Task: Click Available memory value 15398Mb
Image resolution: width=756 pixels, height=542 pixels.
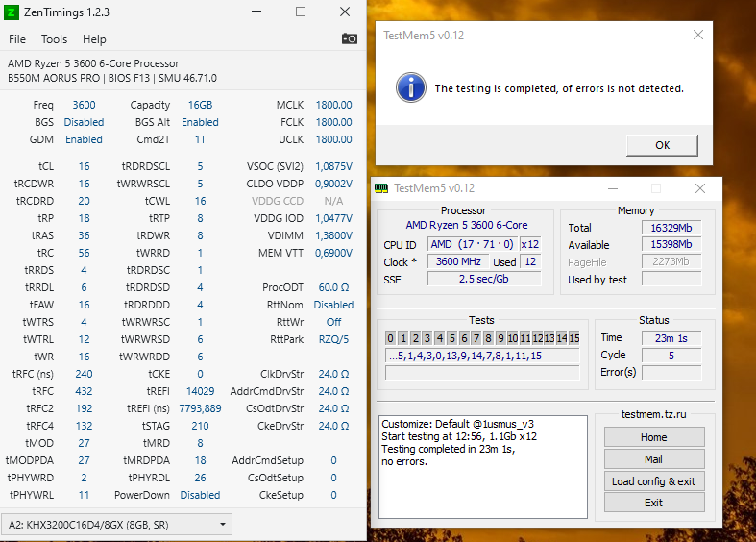Action: [x=671, y=244]
